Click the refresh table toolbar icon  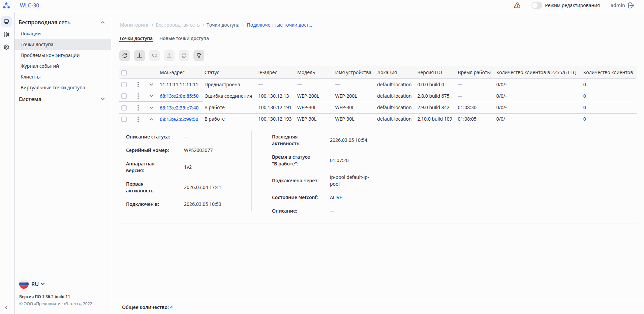[125, 56]
